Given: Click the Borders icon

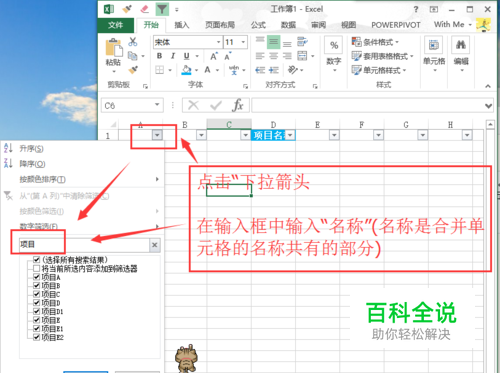Looking at the screenshot, I should [x=160, y=70].
